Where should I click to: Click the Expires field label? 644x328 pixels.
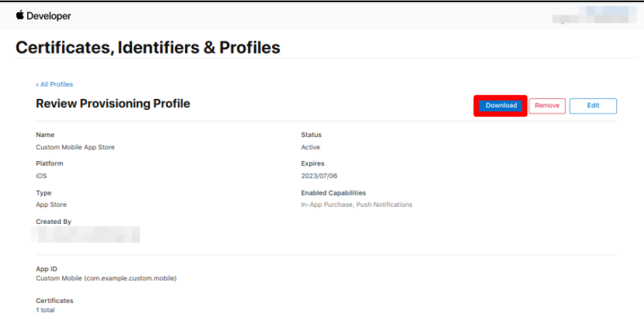point(313,163)
